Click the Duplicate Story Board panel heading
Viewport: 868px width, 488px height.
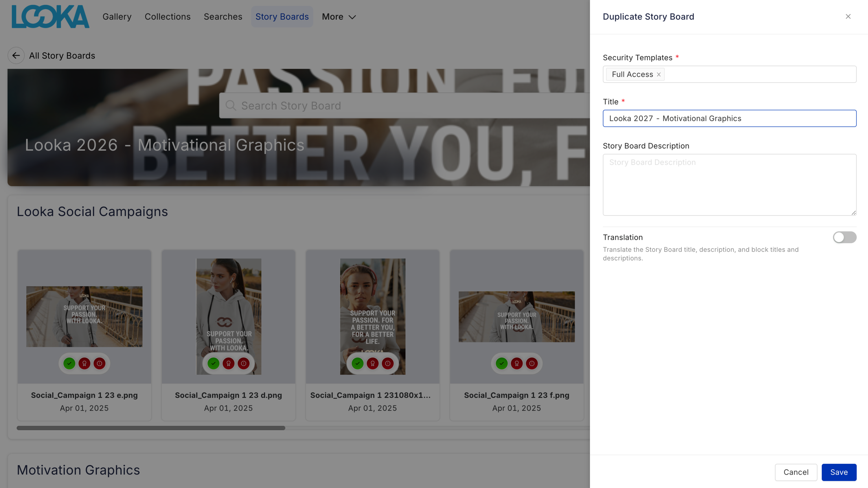point(648,16)
